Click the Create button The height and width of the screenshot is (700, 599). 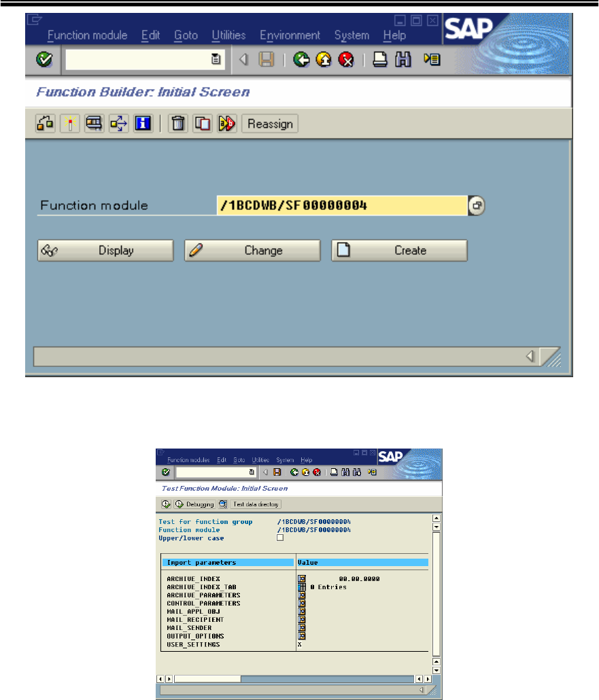tap(399, 251)
